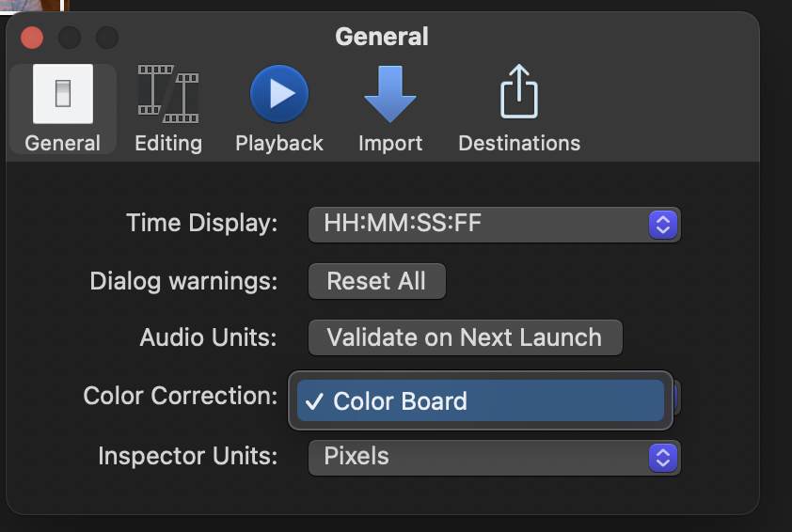This screenshot has width=792, height=532.
Task: Open the Inspector Units Pixels dropdown
Action: 480,457
